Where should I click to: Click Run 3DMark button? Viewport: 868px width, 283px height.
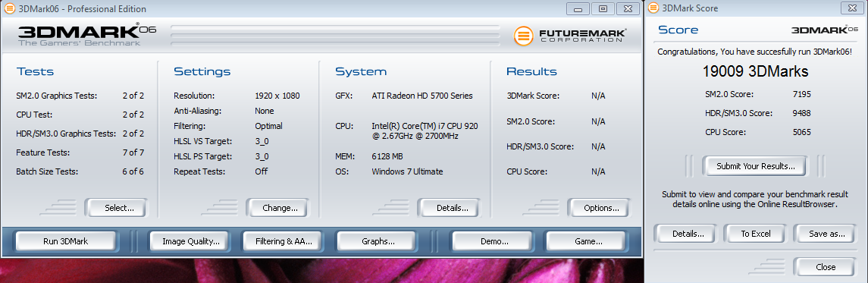tap(66, 241)
